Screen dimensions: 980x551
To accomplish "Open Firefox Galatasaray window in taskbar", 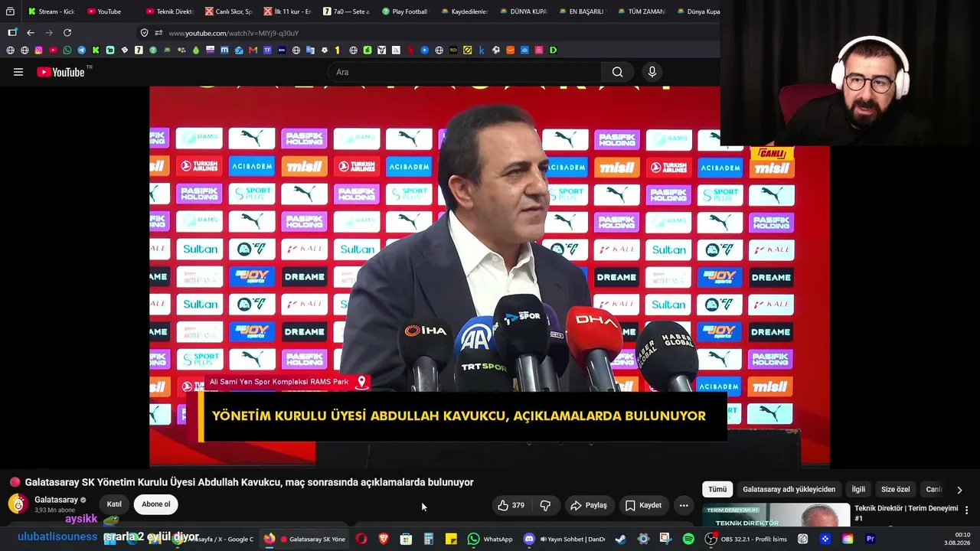I will 305,539.
